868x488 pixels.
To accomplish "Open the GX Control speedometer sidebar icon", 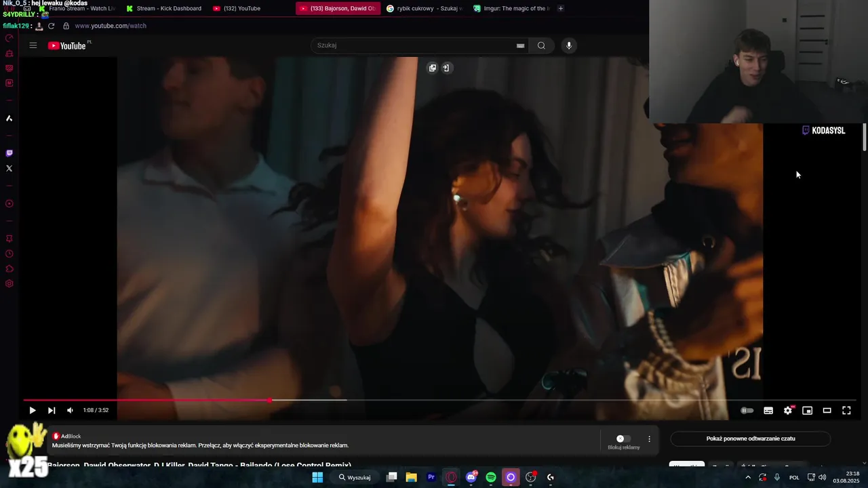I will coord(9,39).
